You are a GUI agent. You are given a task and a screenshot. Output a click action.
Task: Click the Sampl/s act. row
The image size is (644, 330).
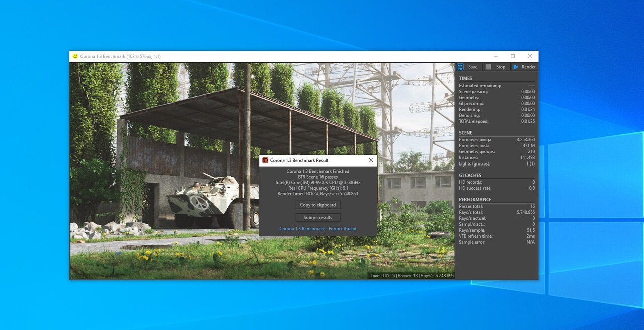click(497, 224)
